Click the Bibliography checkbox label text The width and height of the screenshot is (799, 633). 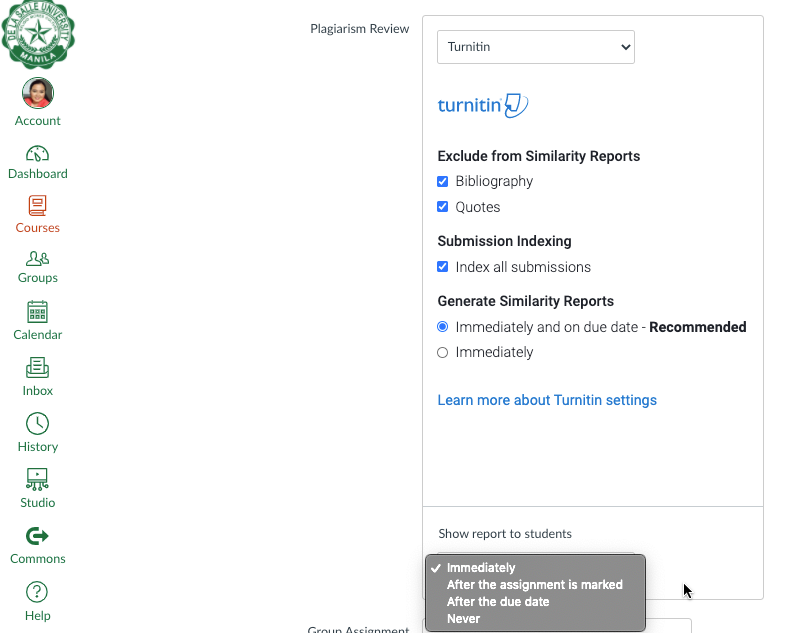(494, 181)
